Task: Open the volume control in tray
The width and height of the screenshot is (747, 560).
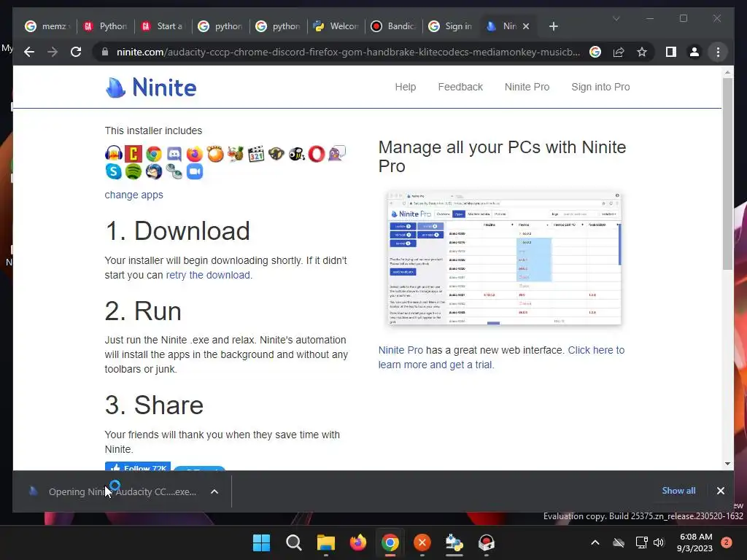Action: point(659,542)
